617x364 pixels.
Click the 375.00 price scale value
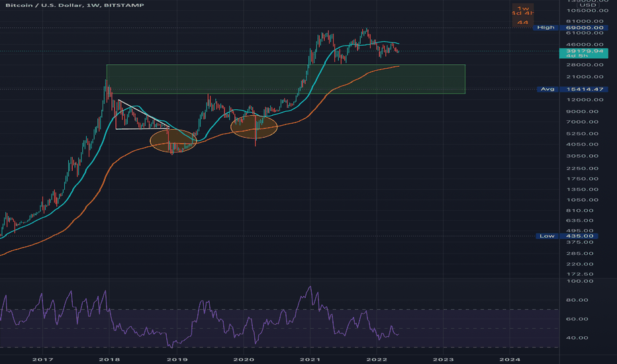coord(580,242)
